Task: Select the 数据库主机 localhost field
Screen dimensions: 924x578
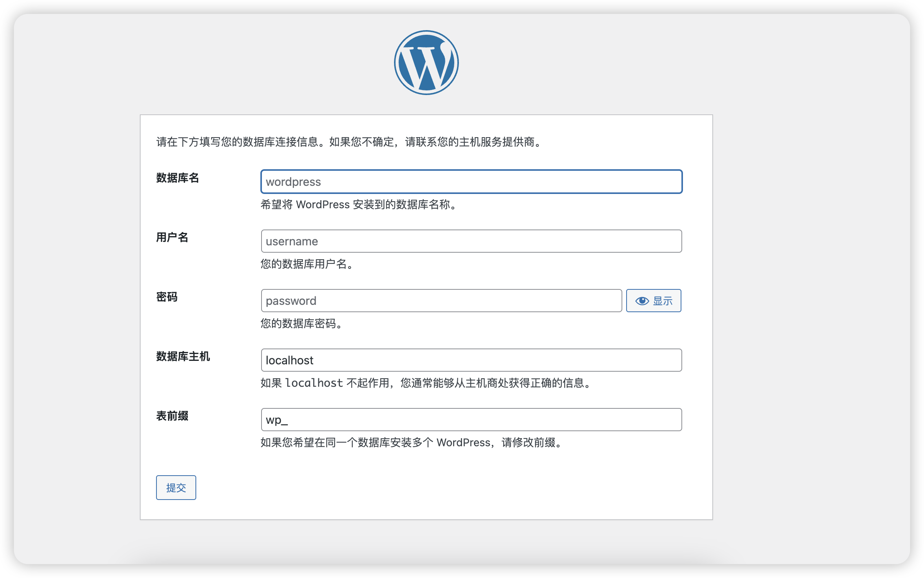Action: 471,360
